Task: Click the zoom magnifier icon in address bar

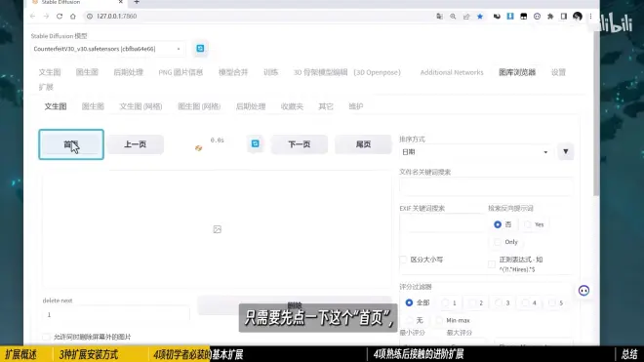Action: tap(453, 17)
